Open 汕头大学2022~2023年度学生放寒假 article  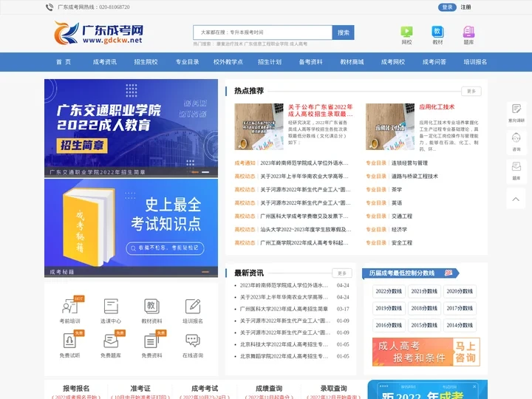click(305, 230)
